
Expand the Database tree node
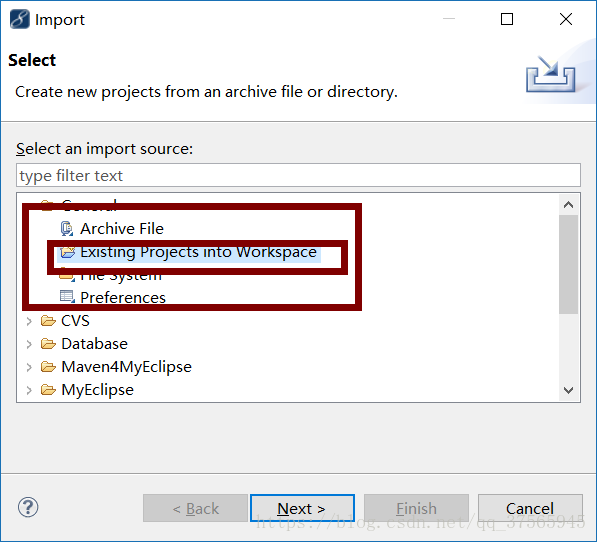[29, 344]
